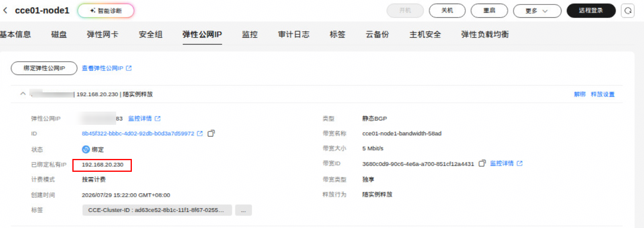Collapse the 192.168.20.230 EIP section chevron

[23, 94]
